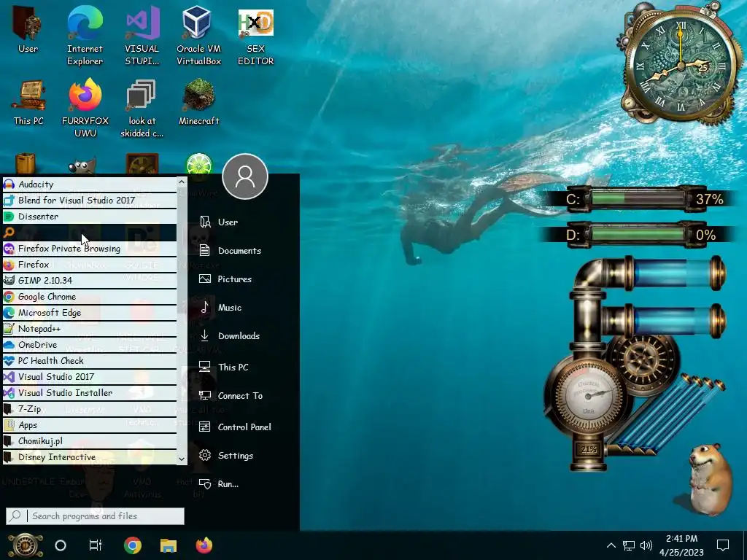747x560 pixels.
Task: Click in Search programs and files box
Action: 96,516
